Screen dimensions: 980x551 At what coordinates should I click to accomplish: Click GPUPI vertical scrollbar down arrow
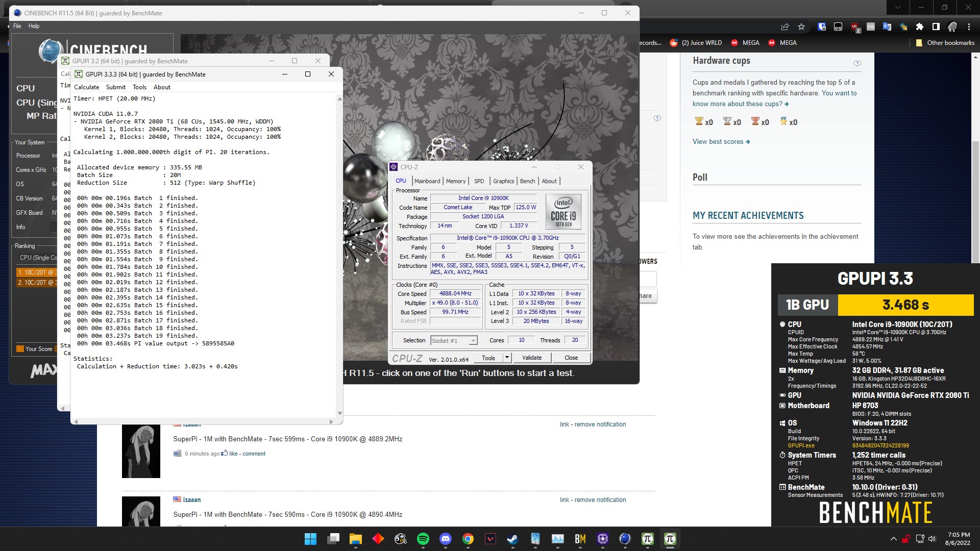[340, 413]
